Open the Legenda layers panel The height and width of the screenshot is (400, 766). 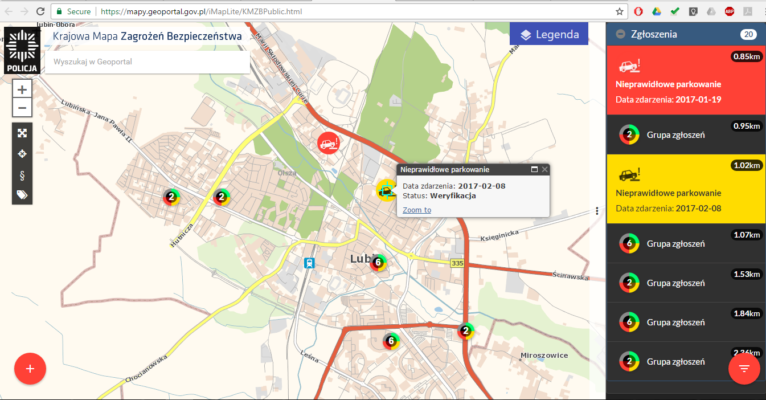[x=549, y=34]
